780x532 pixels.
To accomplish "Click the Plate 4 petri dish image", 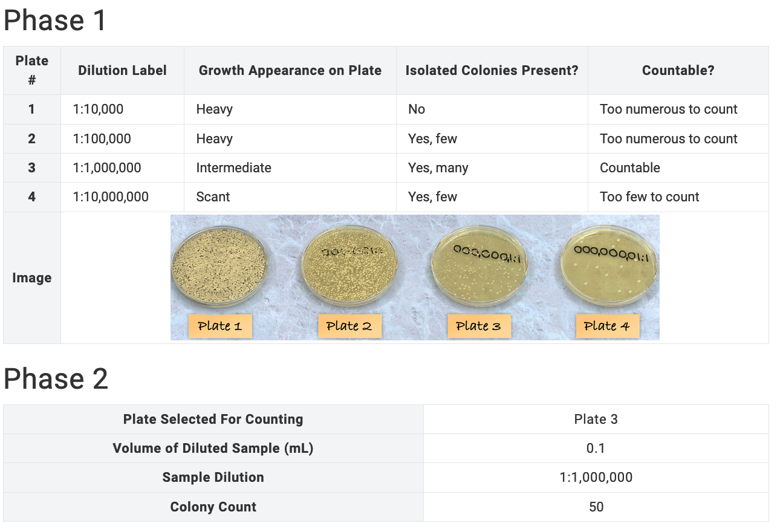I will (x=606, y=269).
